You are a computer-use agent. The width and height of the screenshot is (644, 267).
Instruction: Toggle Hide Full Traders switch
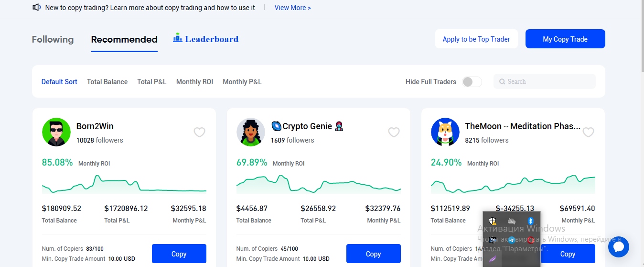tap(472, 82)
